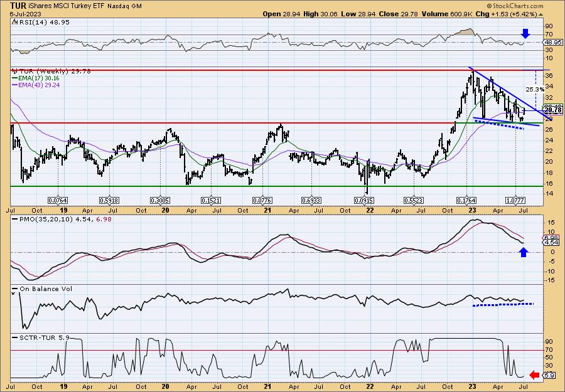Select the 0.5523 dividend marker label

click(414, 200)
